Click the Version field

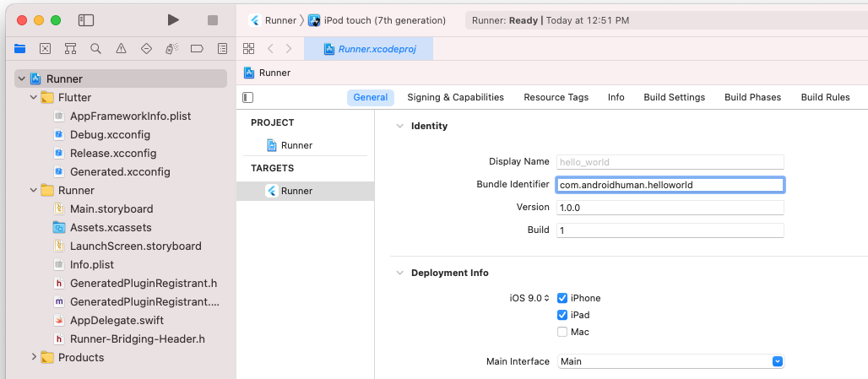coord(670,208)
